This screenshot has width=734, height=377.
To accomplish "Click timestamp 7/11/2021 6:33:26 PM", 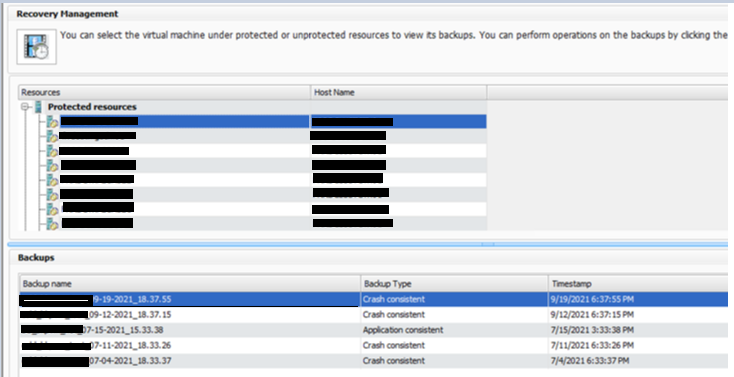I will [592, 346].
